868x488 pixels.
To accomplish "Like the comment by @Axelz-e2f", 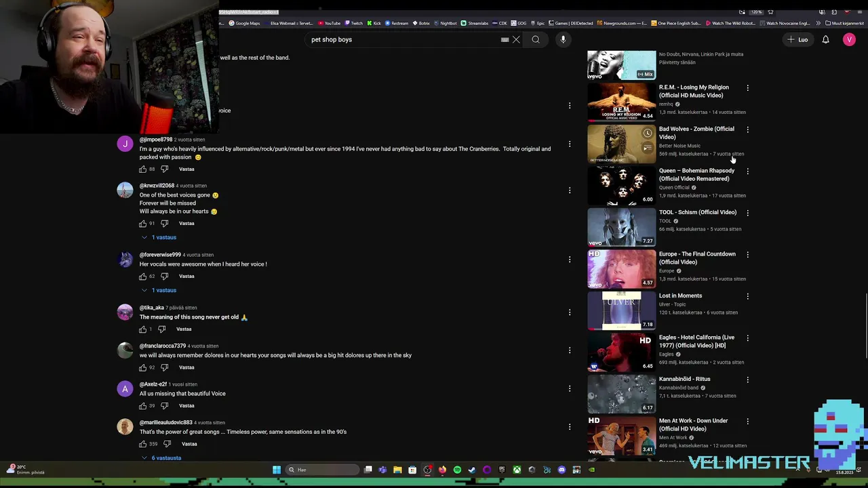I will [142, 405].
